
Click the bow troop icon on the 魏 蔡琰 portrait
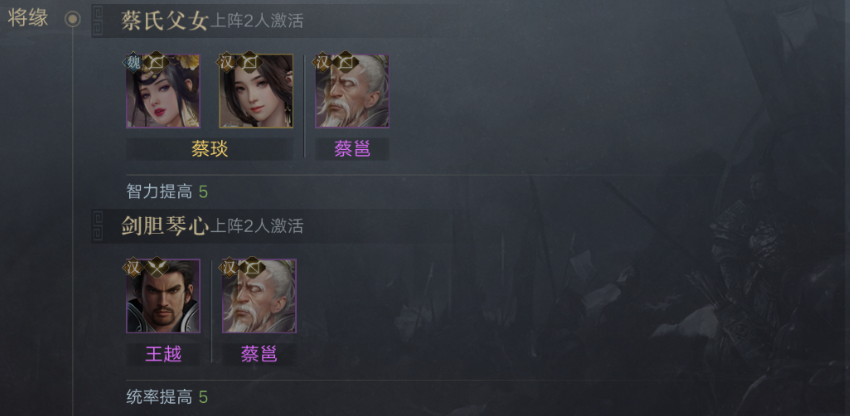coord(156,62)
